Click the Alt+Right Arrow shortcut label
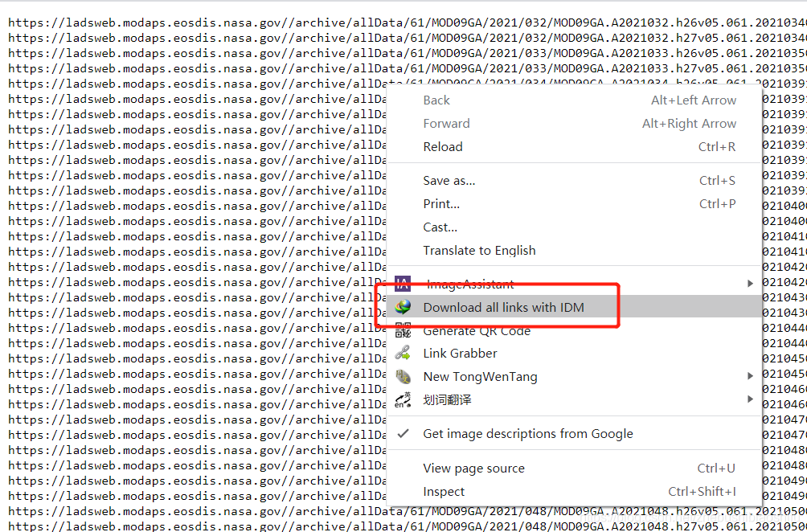Viewport: 807px width, 532px height. click(689, 124)
